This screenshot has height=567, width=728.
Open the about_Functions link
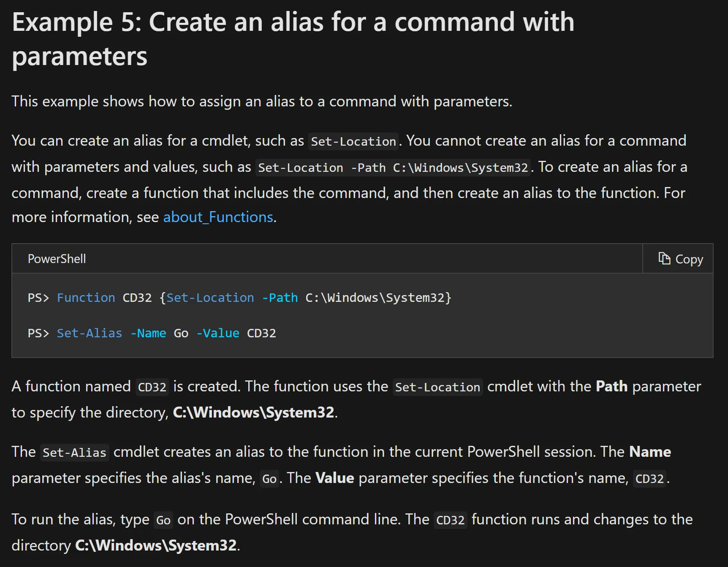coord(218,217)
